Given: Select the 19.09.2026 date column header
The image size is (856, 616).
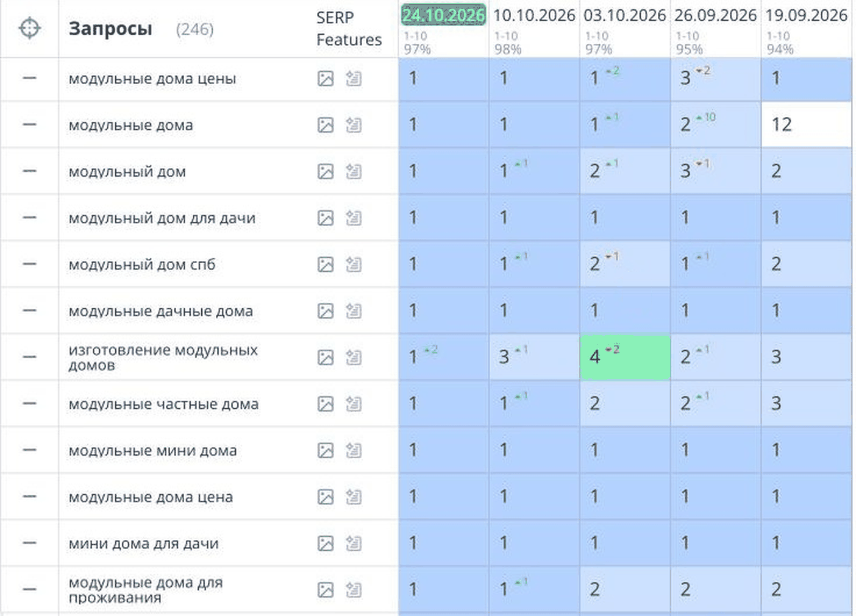Looking at the screenshot, I should pos(807,15).
